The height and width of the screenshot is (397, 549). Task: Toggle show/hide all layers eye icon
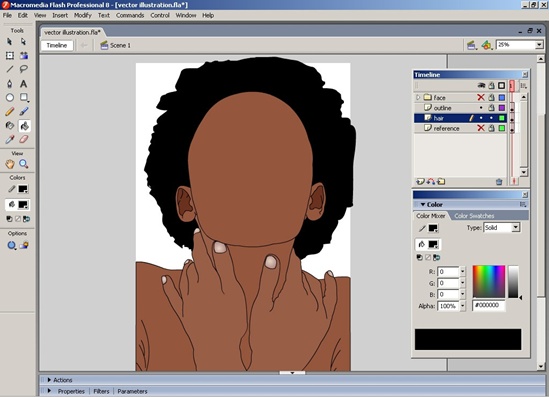click(x=481, y=85)
